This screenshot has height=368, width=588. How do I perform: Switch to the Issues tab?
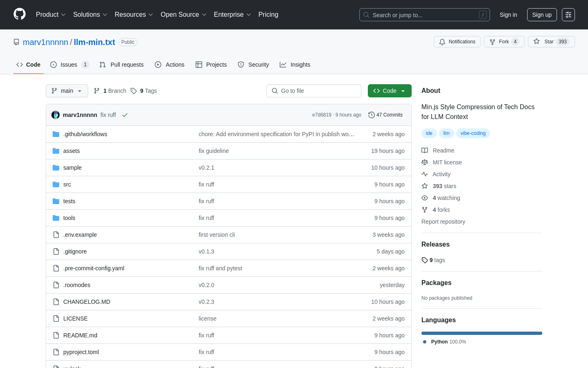(69, 65)
